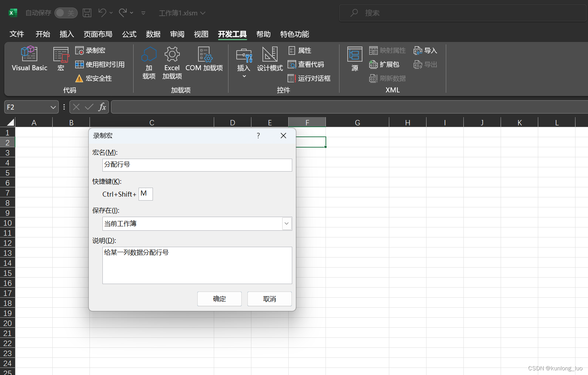588x375 pixels.
Task: Switch to 数据 data tab
Action: click(x=153, y=34)
